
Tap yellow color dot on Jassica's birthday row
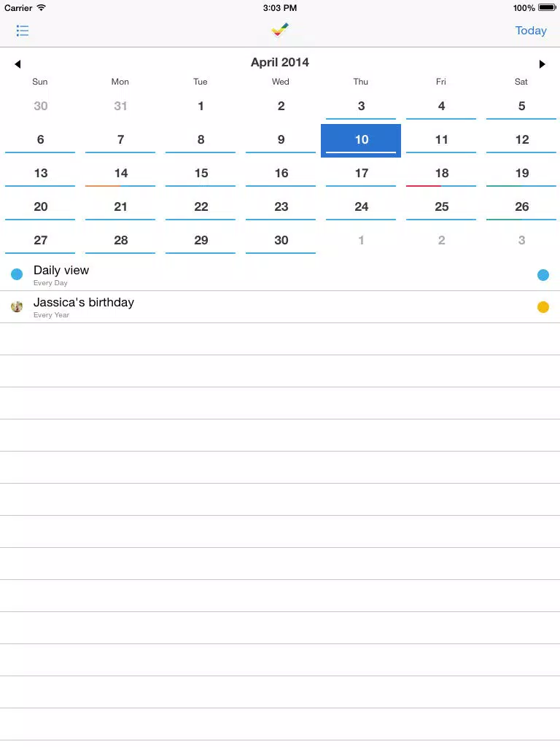542,307
